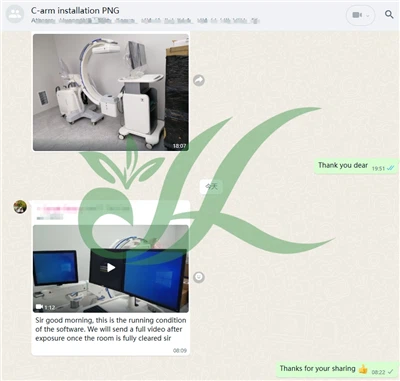
Task: Click the blurred sender name above the video
Action: click(83, 209)
